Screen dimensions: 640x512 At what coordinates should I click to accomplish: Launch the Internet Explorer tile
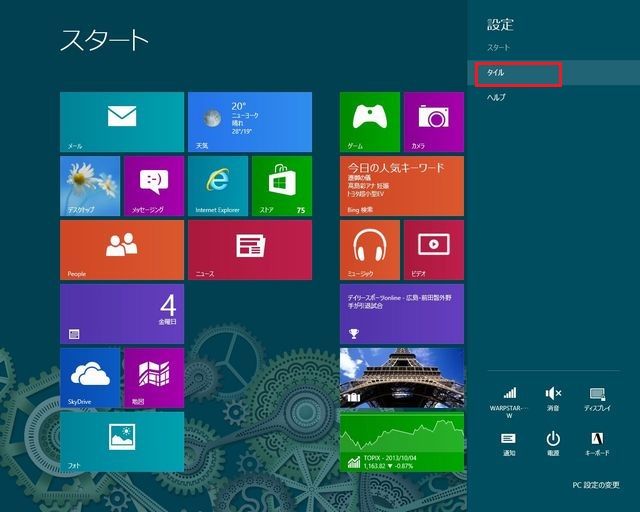(x=218, y=186)
